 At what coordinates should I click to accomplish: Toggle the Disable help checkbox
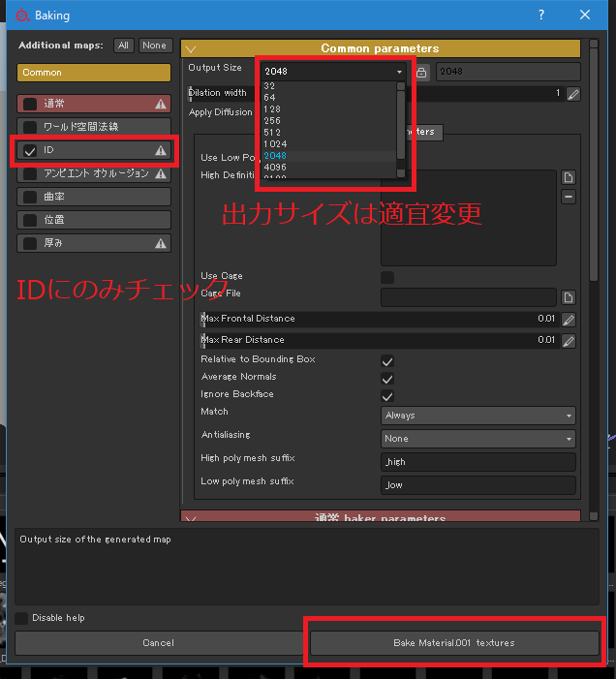(x=21, y=618)
